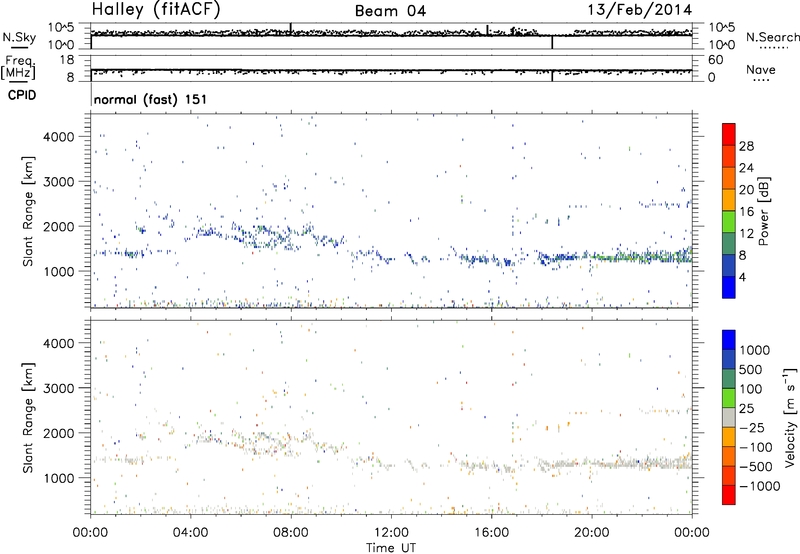Image resolution: width=800 pixels, height=554 pixels.
Task: Click the '-25' velocity colorbar label
Action: click(x=752, y=428)
